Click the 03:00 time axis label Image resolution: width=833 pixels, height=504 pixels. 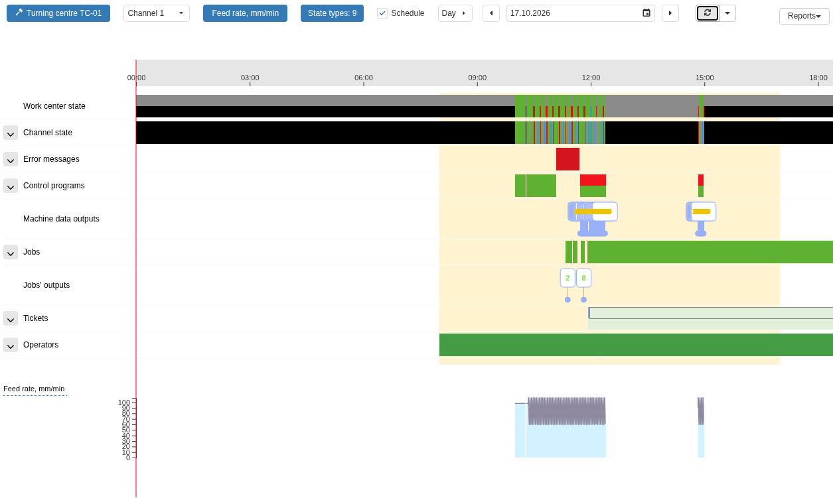tap(250, 78)
